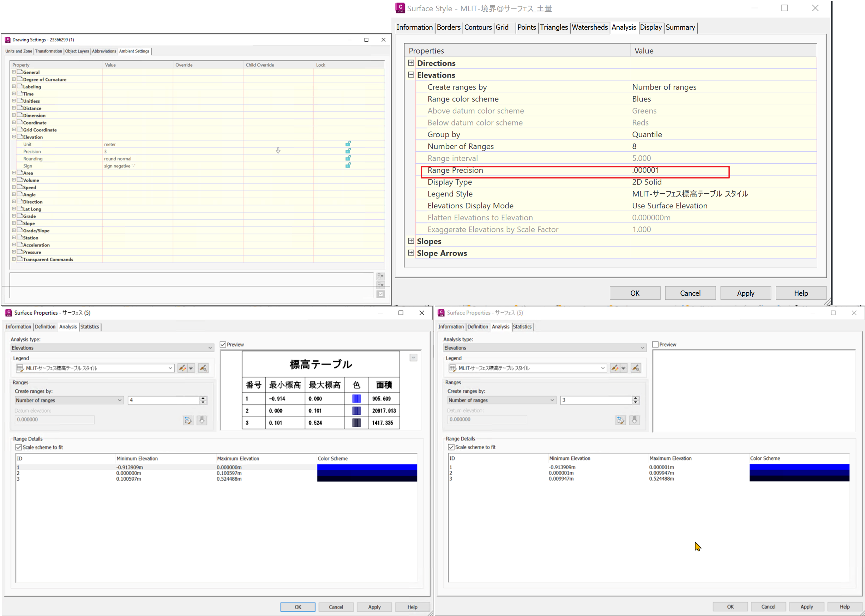Click Apply in the Surface Style dialog
The image size is (865, 616).
point(745,293)
